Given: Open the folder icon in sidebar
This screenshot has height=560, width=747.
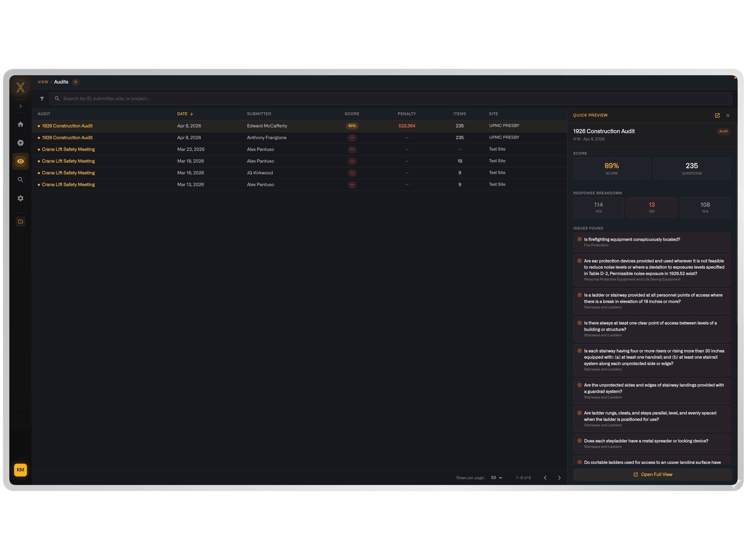Looking at the screenshot, I should tap(21, 222).
